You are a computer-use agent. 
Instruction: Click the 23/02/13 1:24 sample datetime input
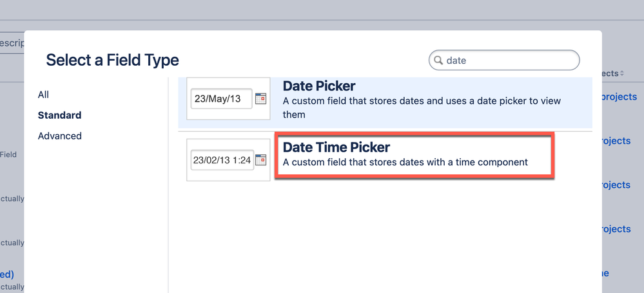tap(222, 160)
